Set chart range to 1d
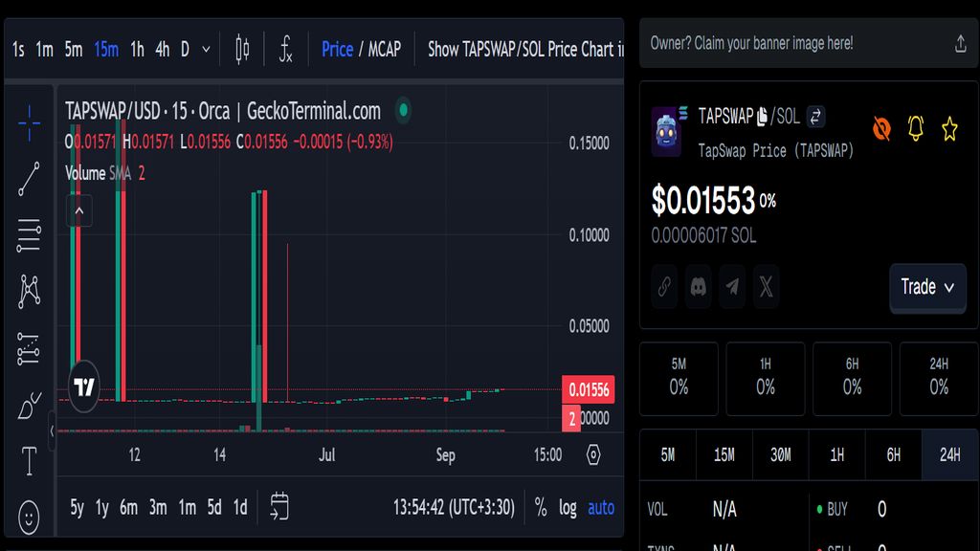 click(240, 507)
